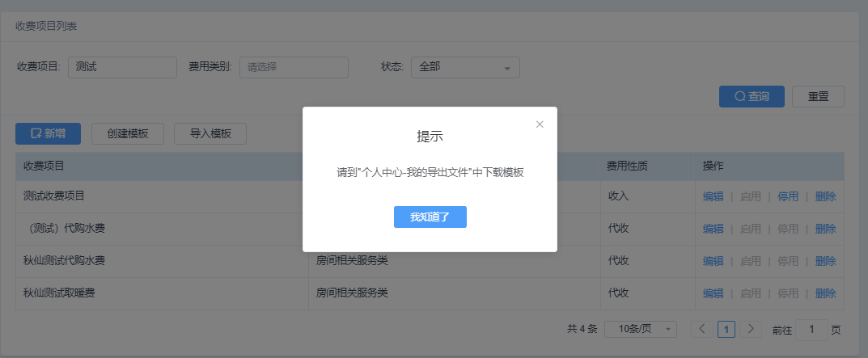Viewport: 868px width, 358px height.
Task: Click 房间相关服务类 in 秋仙测试代购水费 row
Action: [x=352, y=260]
